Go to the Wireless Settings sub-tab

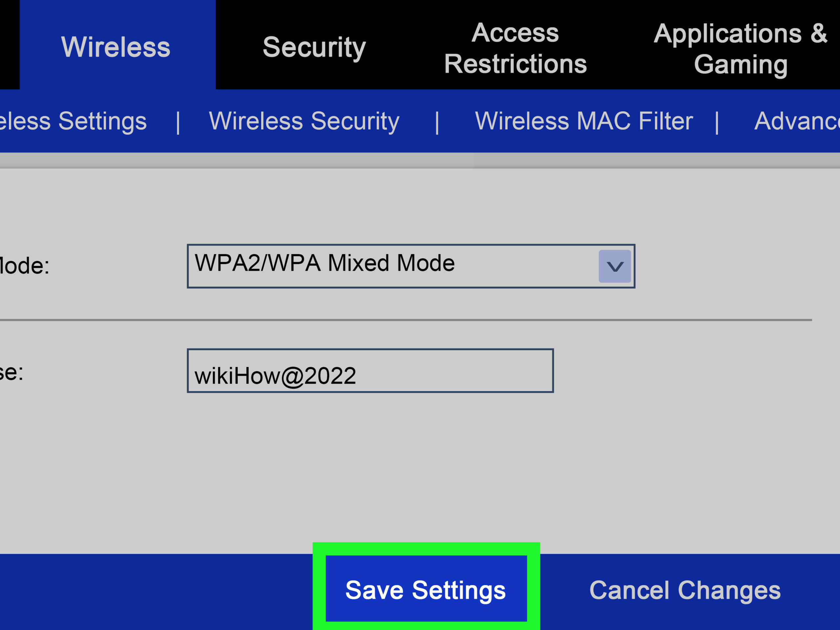click(72, 121)
